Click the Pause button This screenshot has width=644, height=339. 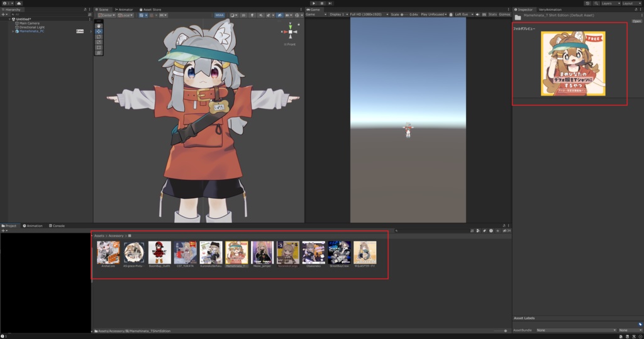point(322,3)
